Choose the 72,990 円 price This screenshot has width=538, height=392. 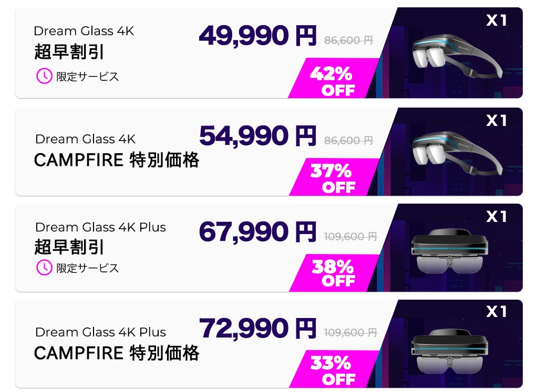tap(257, 329)
